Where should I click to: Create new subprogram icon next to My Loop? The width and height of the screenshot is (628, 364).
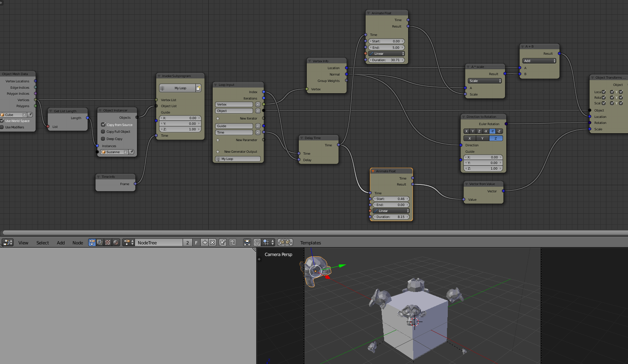pyautogui.click(x=198, y=88)
